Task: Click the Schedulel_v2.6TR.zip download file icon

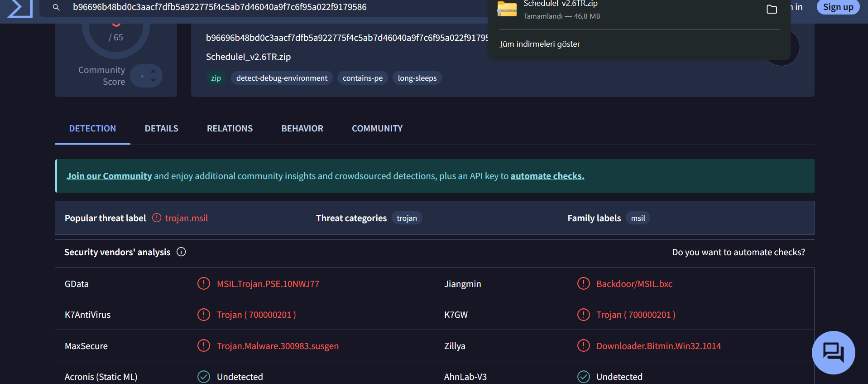Action: pyautogui.click(x=507, y=9)
